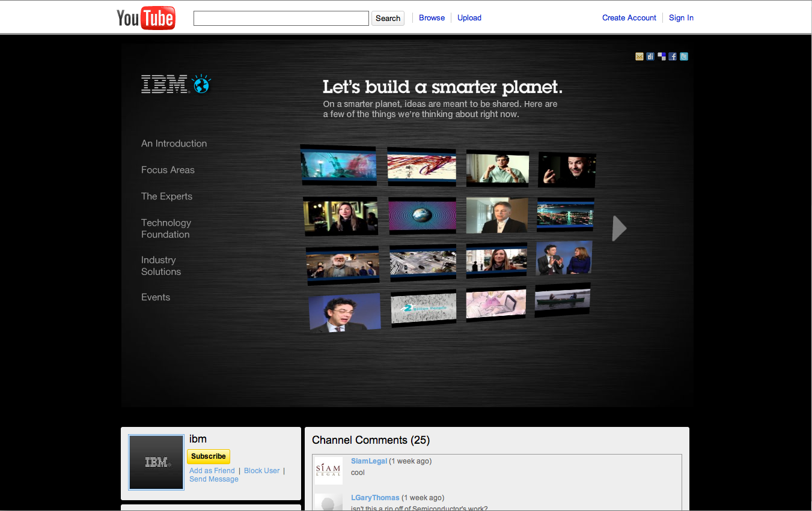The height and width of the screenshot is (511, 812).
Task: Play video of gray-haired man in suit
Action: 497,216
